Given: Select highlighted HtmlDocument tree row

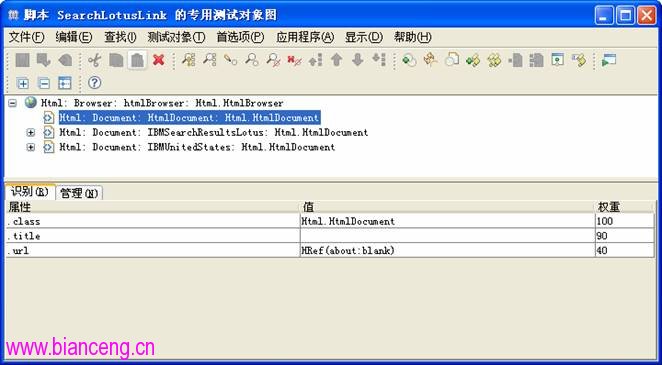Looking at the screenshot, I should 189,118.
